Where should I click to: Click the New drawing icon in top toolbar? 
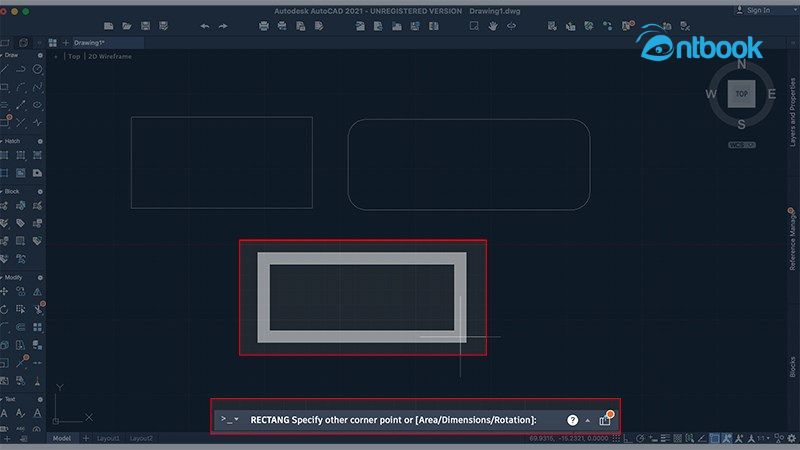108,26
